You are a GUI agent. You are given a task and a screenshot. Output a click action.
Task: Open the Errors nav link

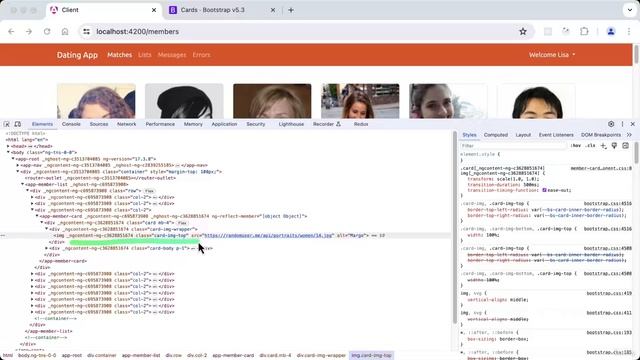[201, 55]
